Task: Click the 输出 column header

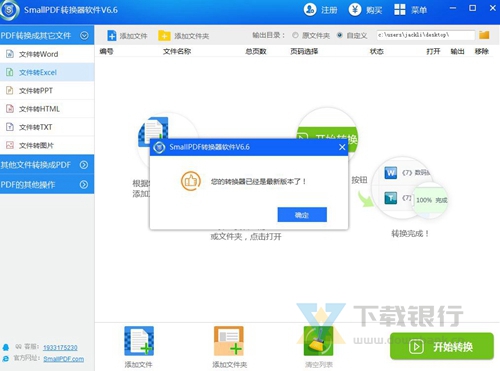Action: click(x=457, y=51)
